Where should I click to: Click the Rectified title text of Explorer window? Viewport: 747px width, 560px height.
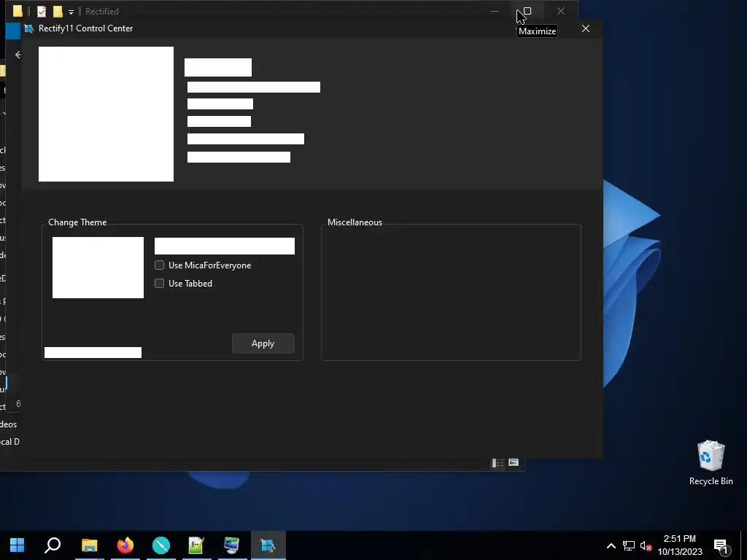(102, 12)
